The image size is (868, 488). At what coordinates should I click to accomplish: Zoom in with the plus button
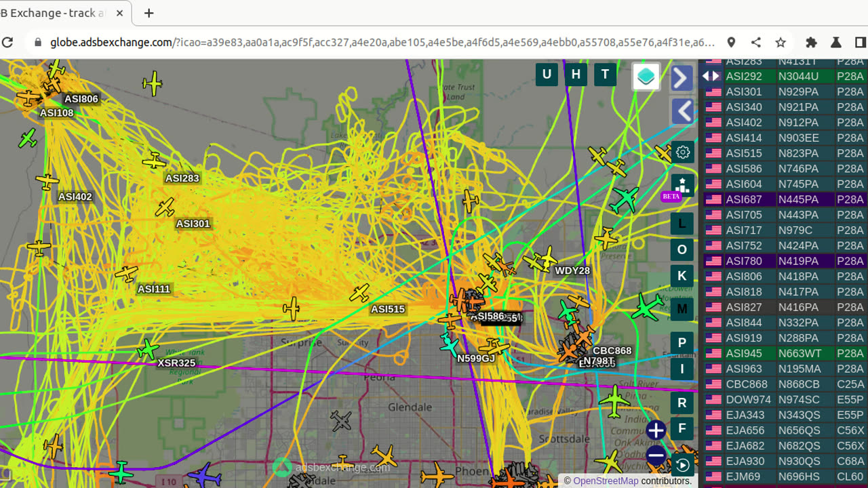[x=656, y=430]
